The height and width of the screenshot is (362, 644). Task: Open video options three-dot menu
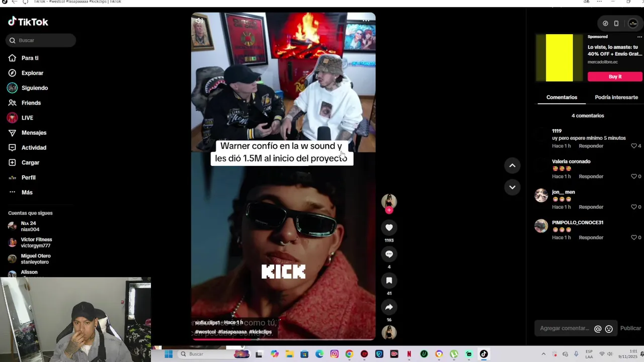point(366,21)
